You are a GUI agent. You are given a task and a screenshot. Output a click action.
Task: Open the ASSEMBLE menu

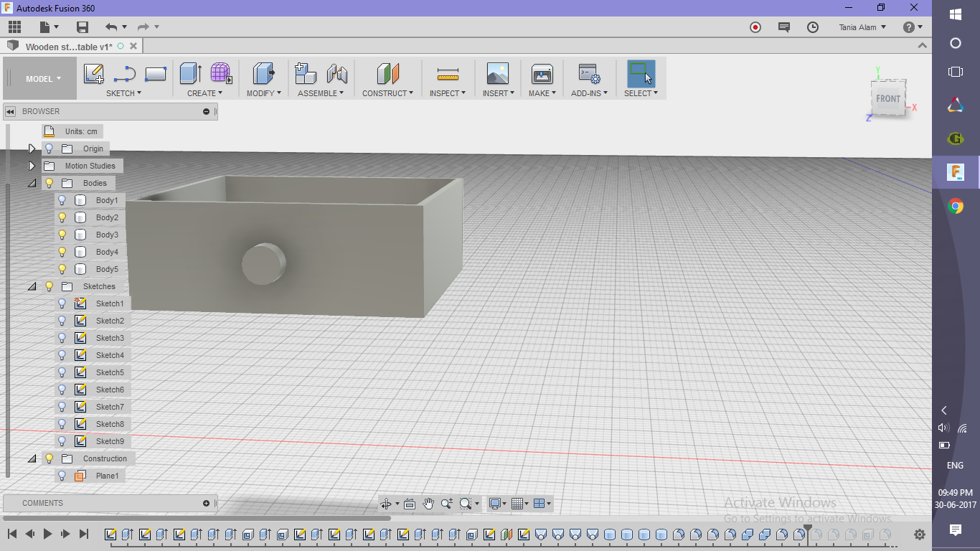point(321,93)
